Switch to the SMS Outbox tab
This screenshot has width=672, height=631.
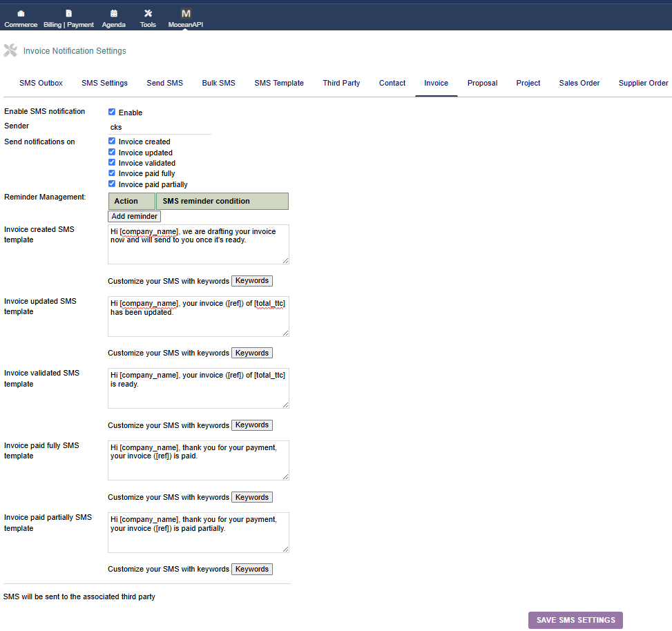click(41, 83)
